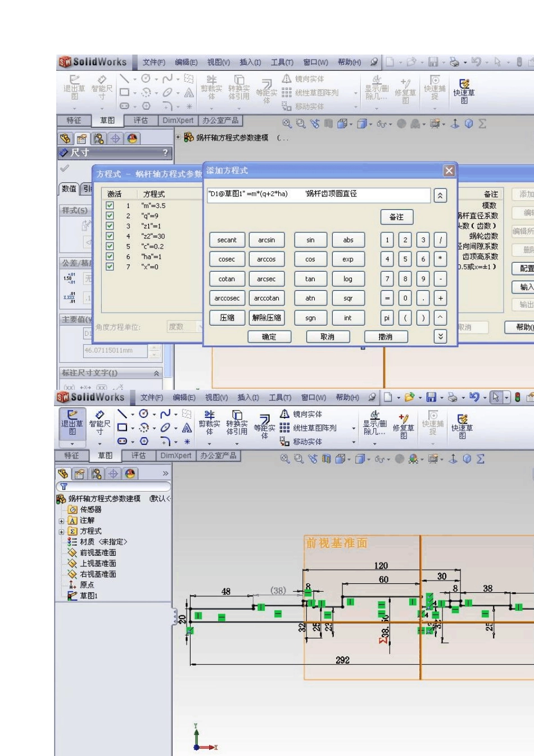Open 移动实体 dropdown arrow in lower window

354,442
